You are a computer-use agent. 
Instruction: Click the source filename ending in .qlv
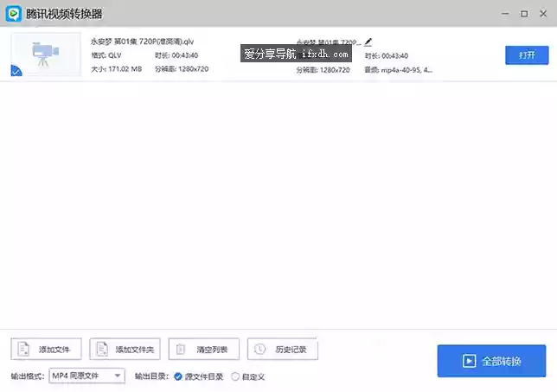(x=142, y=42)
